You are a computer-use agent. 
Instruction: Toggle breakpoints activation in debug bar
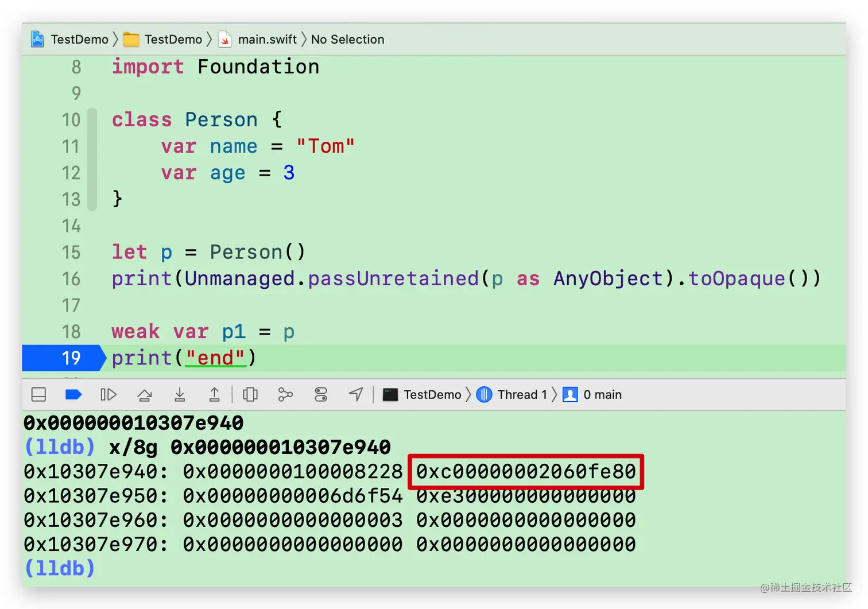pos(73,394)
